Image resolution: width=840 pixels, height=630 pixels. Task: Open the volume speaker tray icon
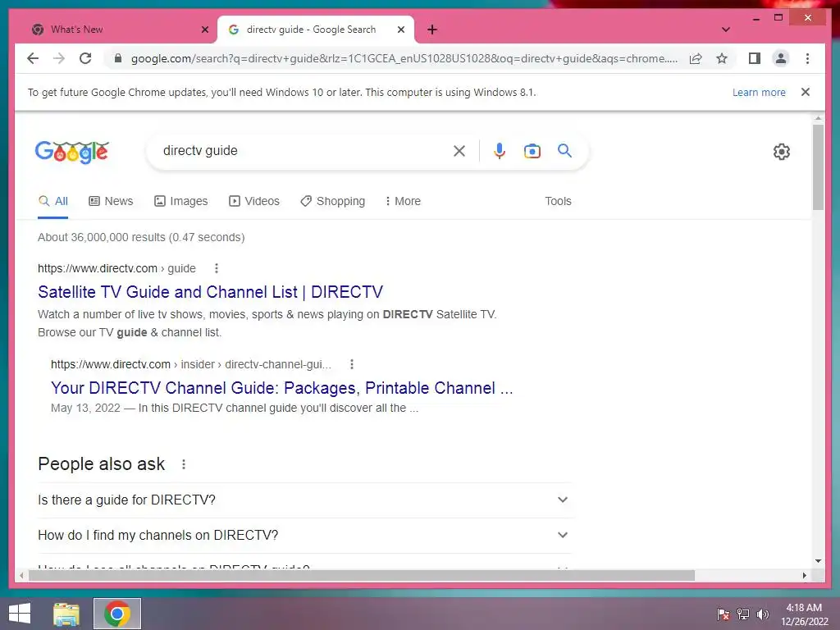(x=763, y=614)
